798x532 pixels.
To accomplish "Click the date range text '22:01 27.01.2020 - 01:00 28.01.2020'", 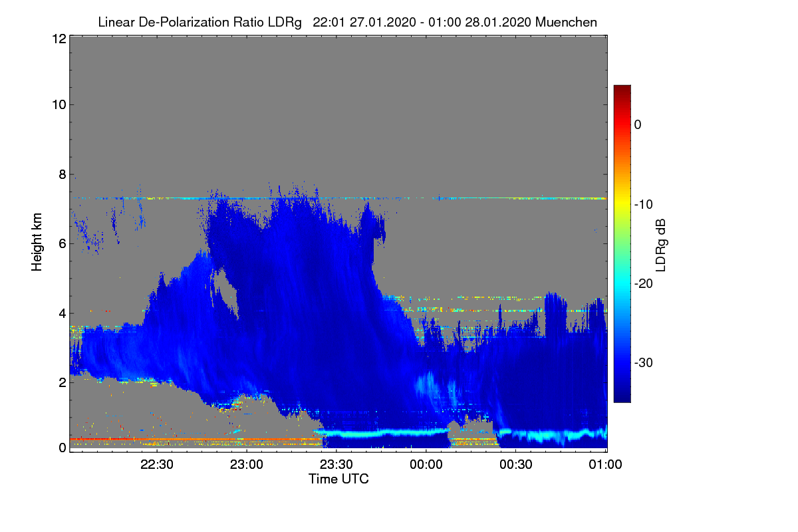I will 422,23.
